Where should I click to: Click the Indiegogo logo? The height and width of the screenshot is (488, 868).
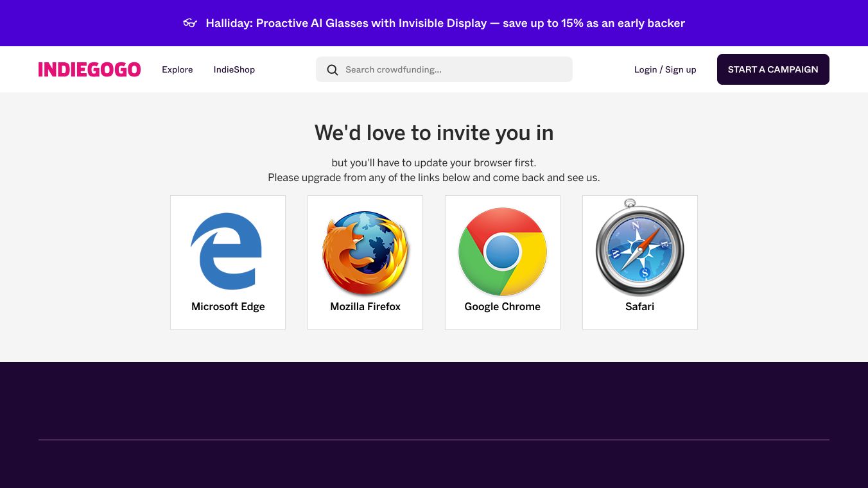(89, 69)
